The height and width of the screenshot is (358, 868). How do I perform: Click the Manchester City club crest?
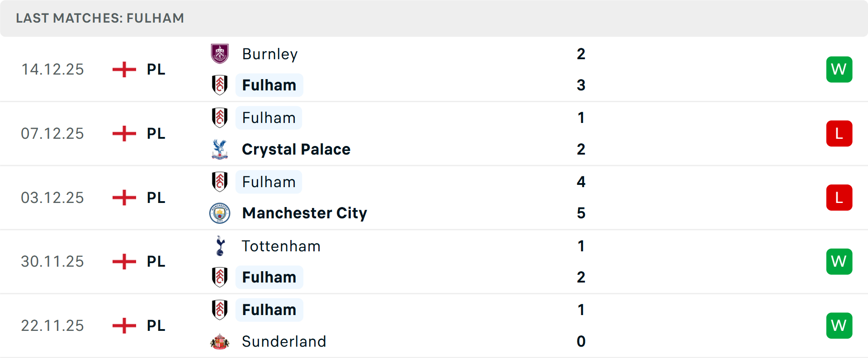[x=220, y=213]
